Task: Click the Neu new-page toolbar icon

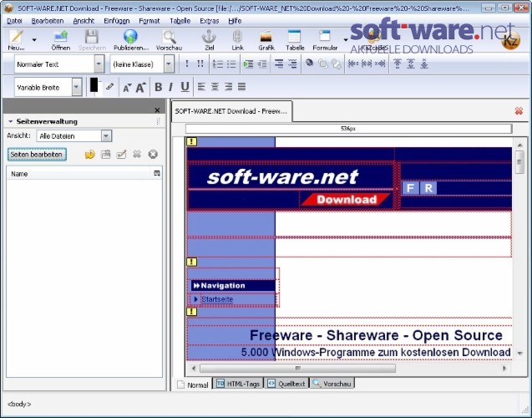Action: [16, 40]
